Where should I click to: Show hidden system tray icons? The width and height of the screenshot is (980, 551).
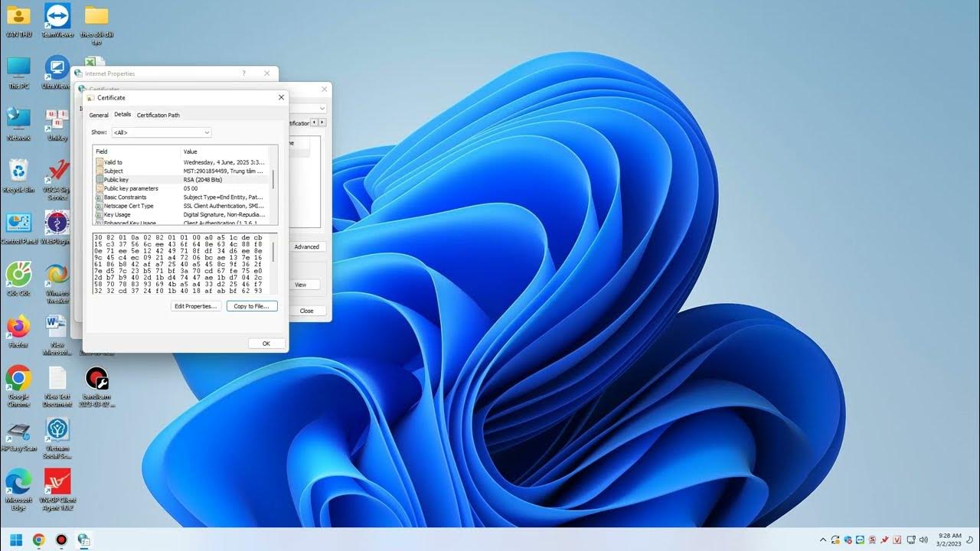823,540
